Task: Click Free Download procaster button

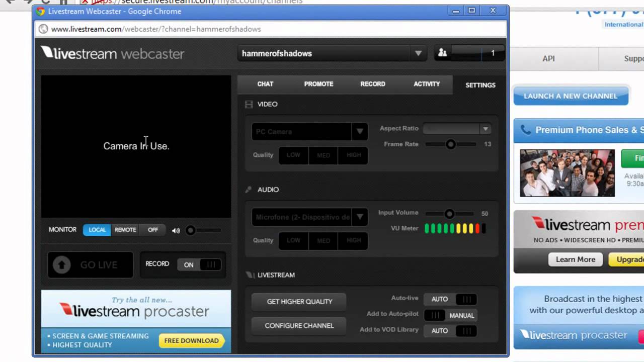Action: 191,341
